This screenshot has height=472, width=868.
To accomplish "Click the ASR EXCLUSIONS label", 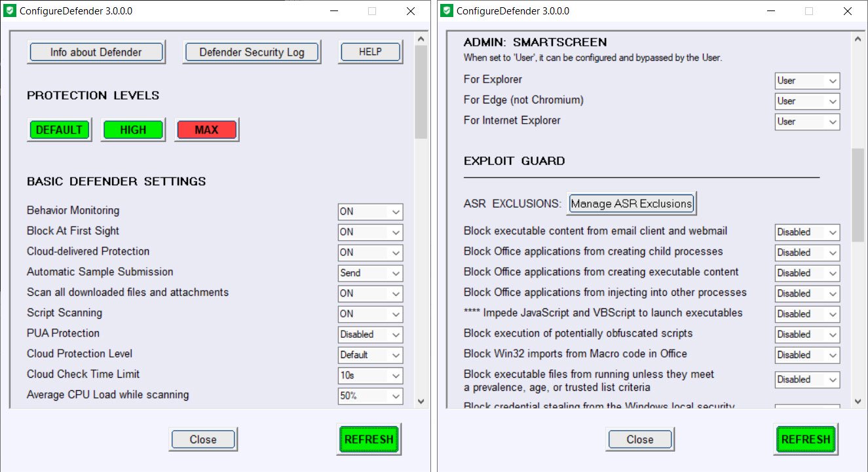I will 513,204.
